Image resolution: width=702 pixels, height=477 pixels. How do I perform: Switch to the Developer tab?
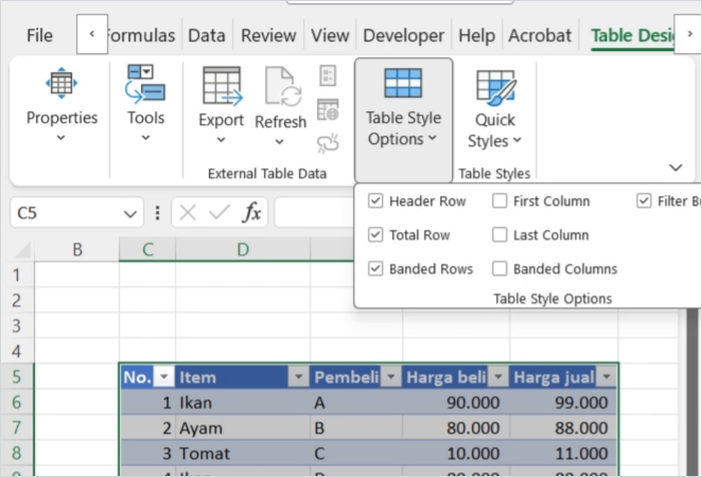pos(403,35)
